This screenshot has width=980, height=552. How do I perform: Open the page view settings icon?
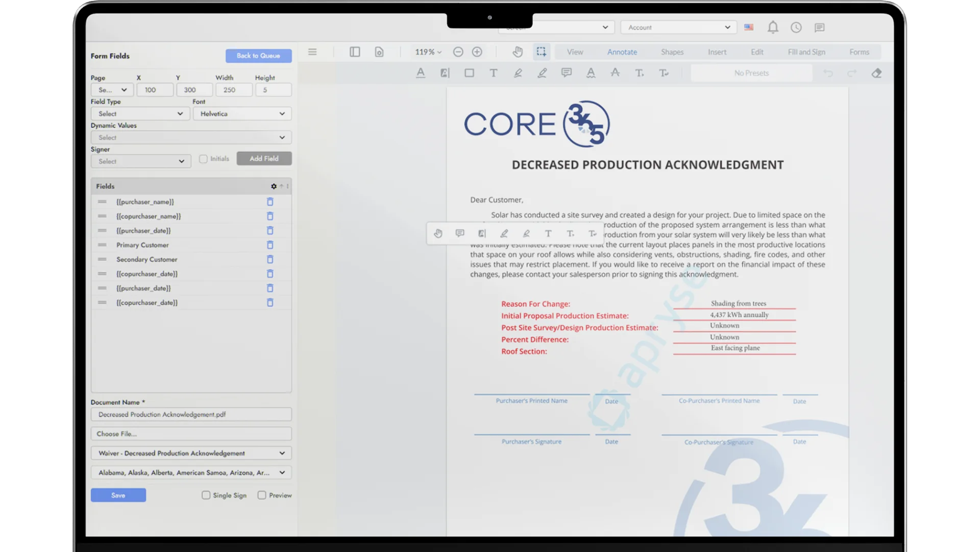(379, 52)
